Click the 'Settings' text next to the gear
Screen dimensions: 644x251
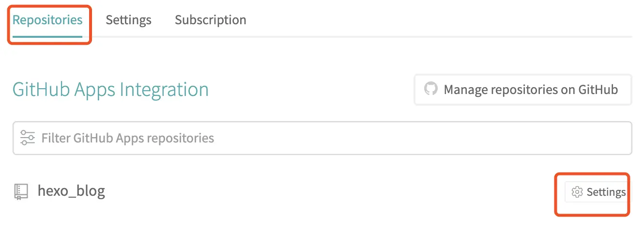tap(606, 192)
